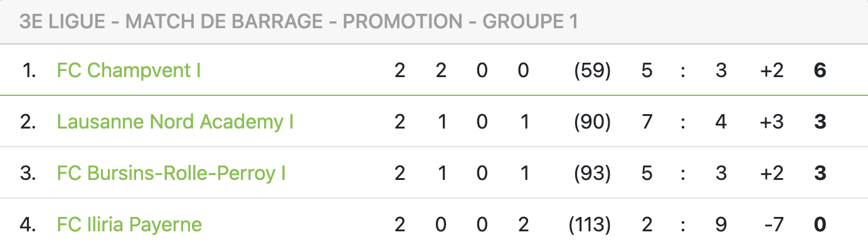The height and width of the screenshot is (247, 868).
Task: Click rank number 4. in the standings
Action: (x=28, y=224)
